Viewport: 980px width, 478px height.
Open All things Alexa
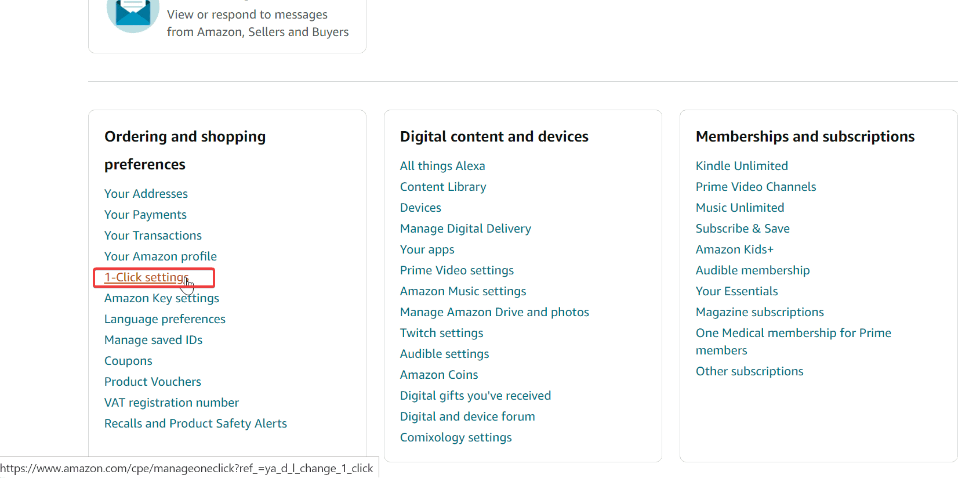442,166
